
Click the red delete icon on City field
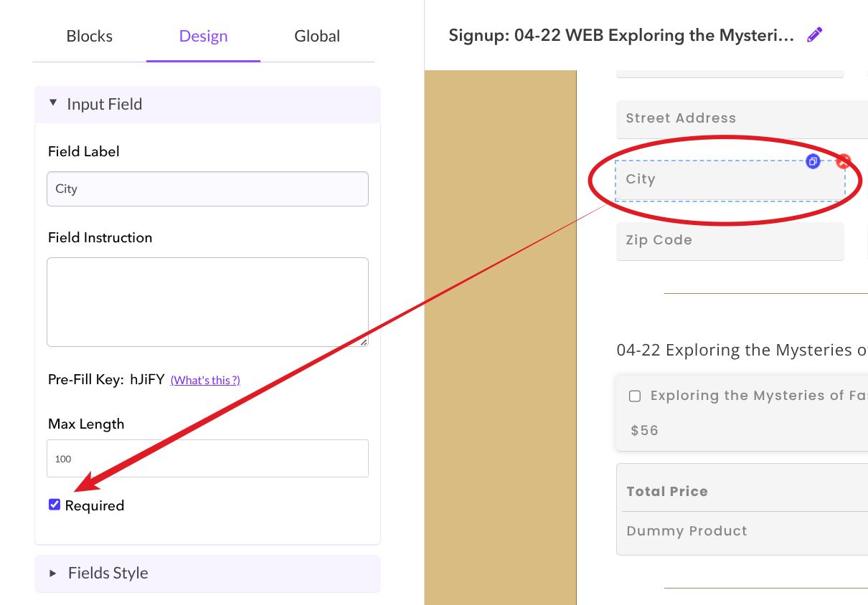844,161
